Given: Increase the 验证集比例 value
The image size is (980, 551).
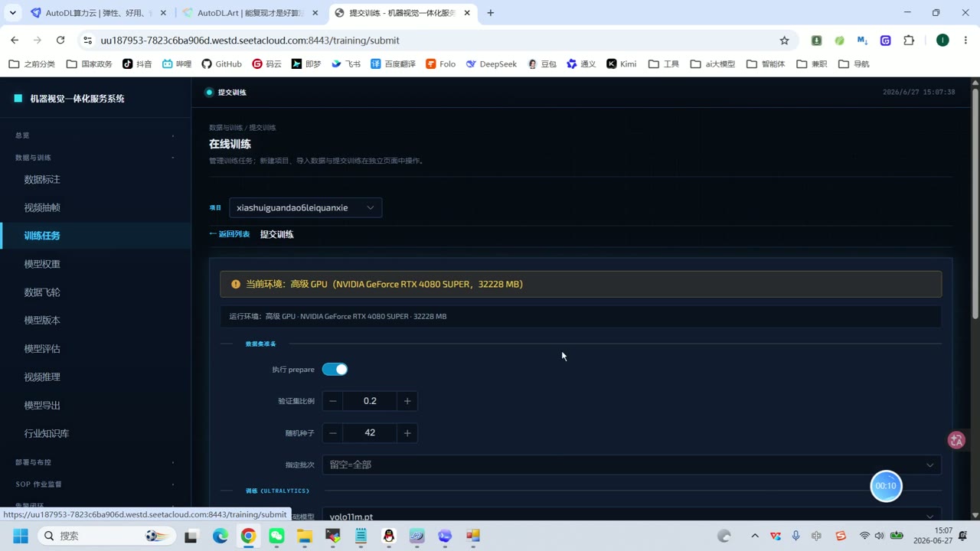Looking at the screenshot, I should pyautogui.click(x=407, y=401).
